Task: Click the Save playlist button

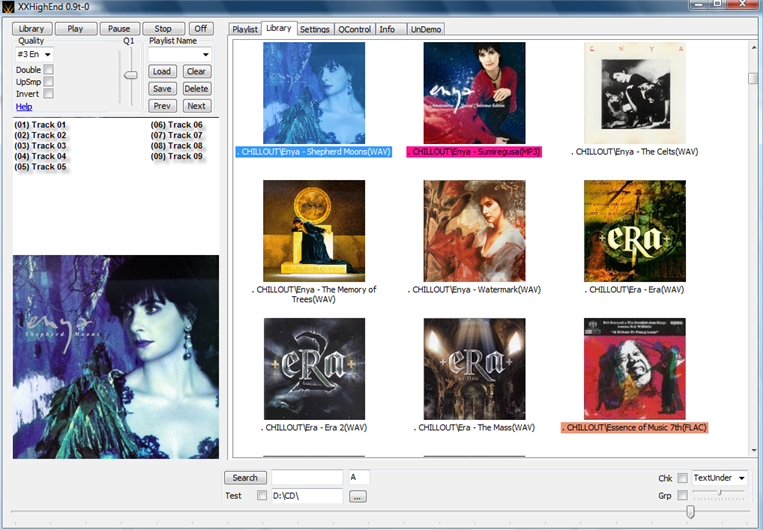Action: (x=162, y=89)
